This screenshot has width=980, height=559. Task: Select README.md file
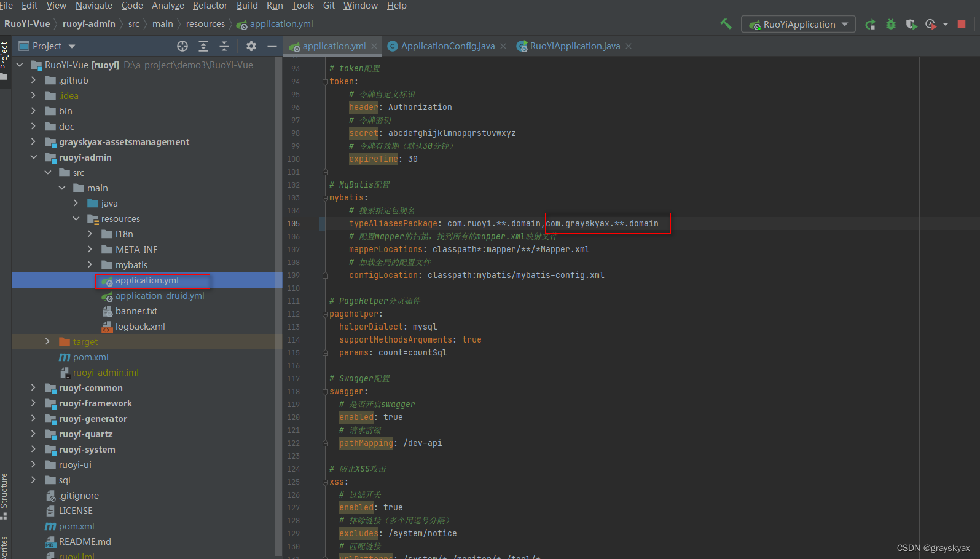(84, 542)
